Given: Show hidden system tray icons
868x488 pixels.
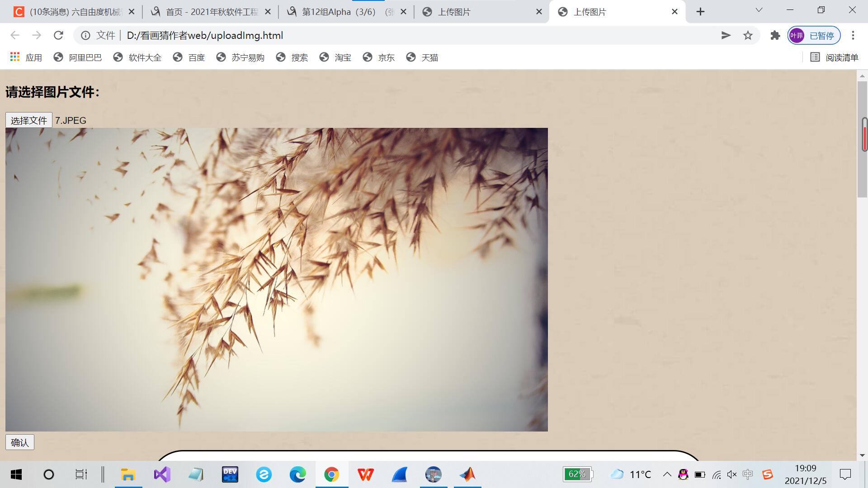Looking at the screenshot, I should 667,474.
